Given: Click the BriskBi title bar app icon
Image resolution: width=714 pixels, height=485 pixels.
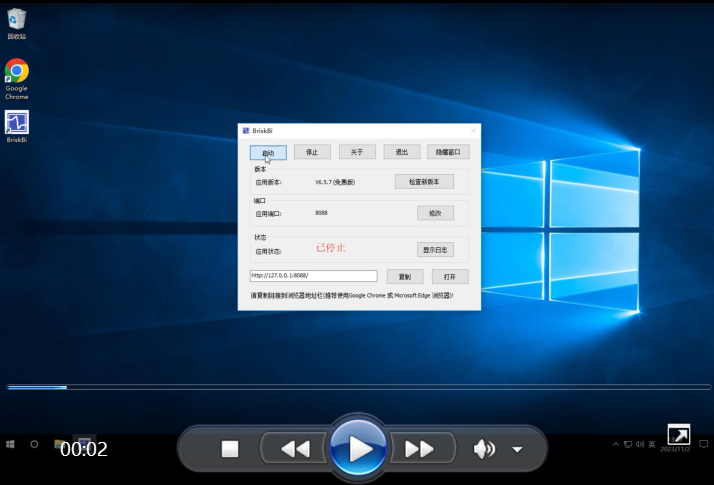Looking at the screenshot, I should pyautogui.click(x=246, y=131).
